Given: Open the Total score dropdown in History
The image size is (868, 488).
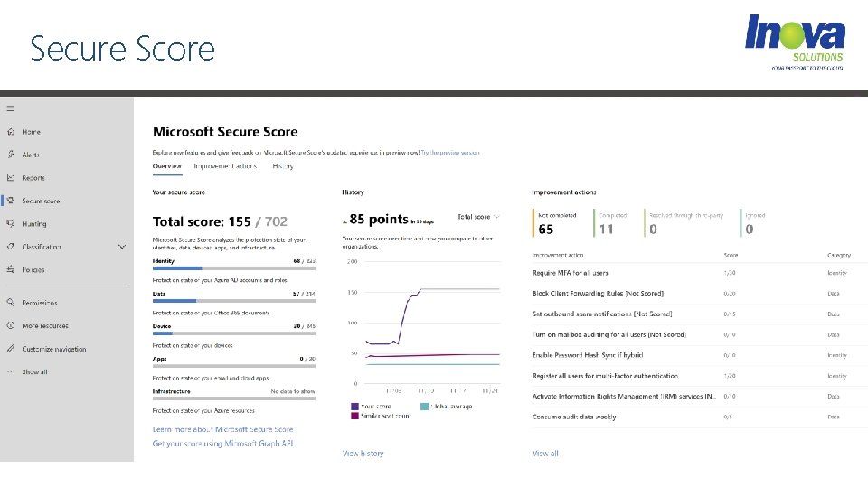Looking at the screenshot, I should (x=478, y=217).
